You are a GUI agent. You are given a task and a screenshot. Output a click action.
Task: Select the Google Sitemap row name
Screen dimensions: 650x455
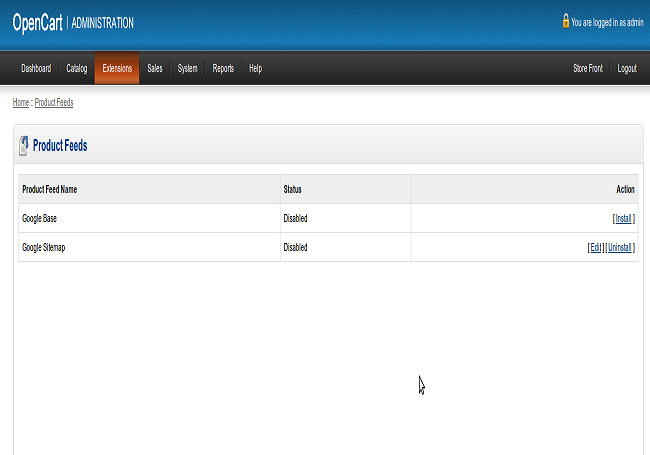44,247
